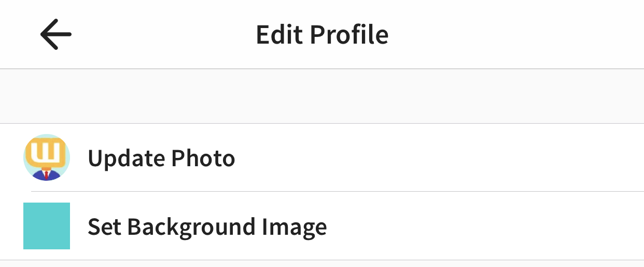Click the circular profile photo thumbnail
644x267 pixels.
pyautogui.click(x=47, y=157)
